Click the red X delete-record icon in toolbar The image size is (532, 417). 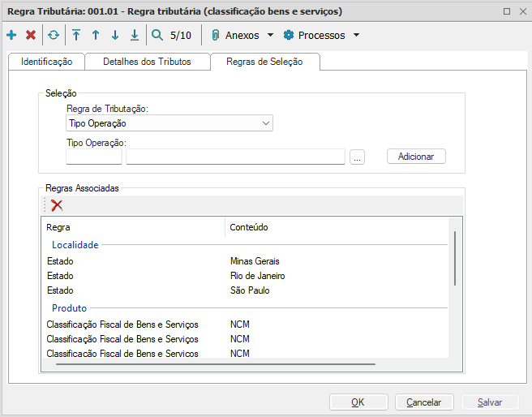(x=31, y=35)
